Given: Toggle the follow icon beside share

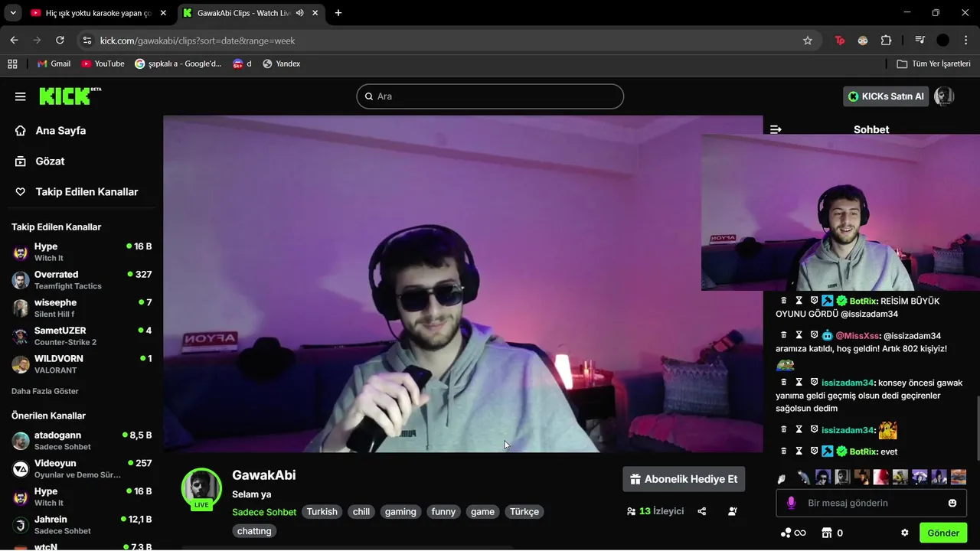Looking at the screenshot, I should pyautogui.click(x=733, y=511).
